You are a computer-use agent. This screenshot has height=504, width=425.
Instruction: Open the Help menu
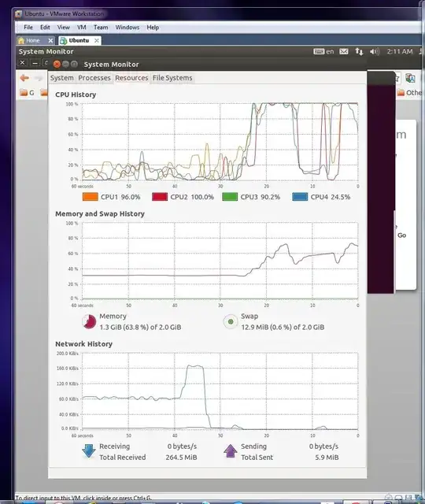tap(153, 28)
